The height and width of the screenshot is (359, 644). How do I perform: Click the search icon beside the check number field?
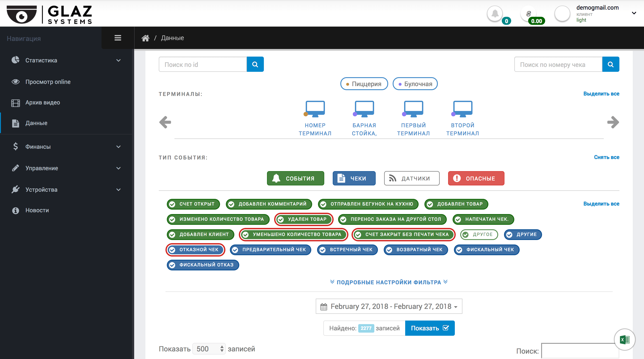point(610,64)
